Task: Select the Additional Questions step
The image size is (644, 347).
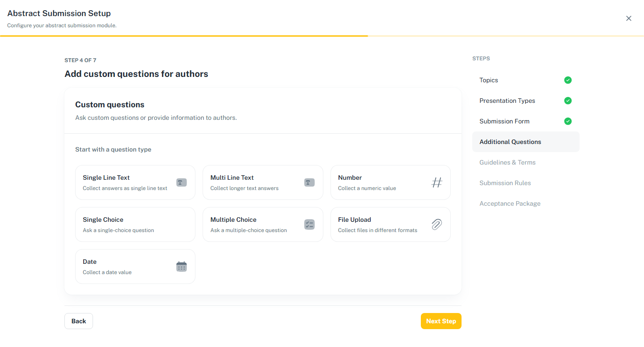Action: [526, 142]
